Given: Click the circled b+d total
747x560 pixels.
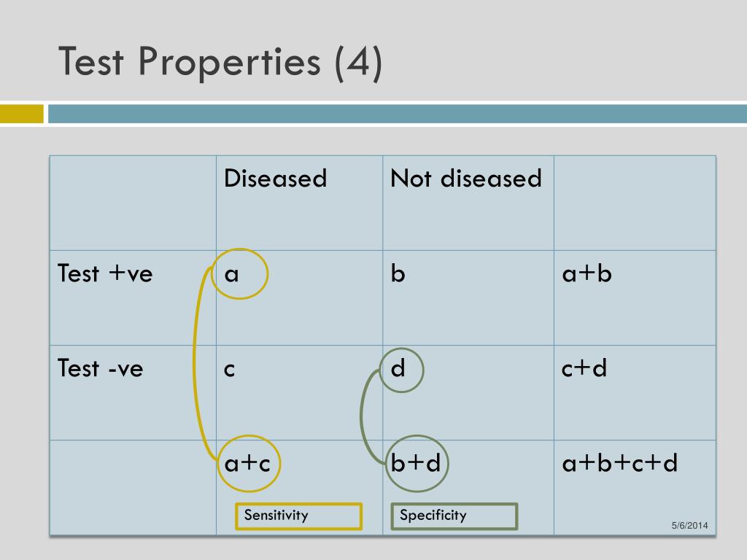Looking at the screenshot, I should click(x=417, y=463).
